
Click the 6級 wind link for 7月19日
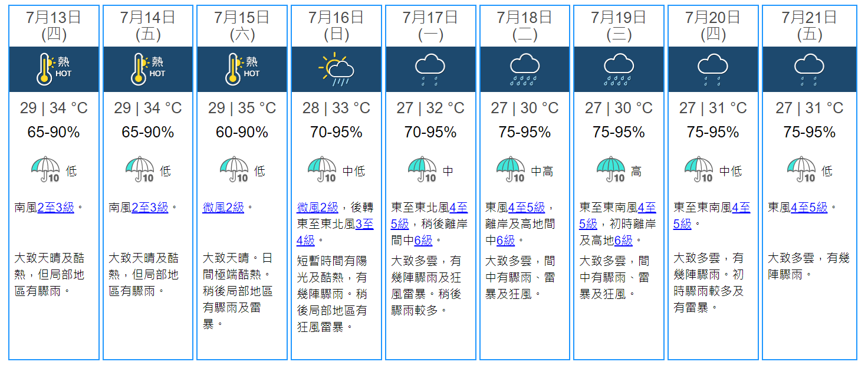pyautogui.click(x=623, y=241)
